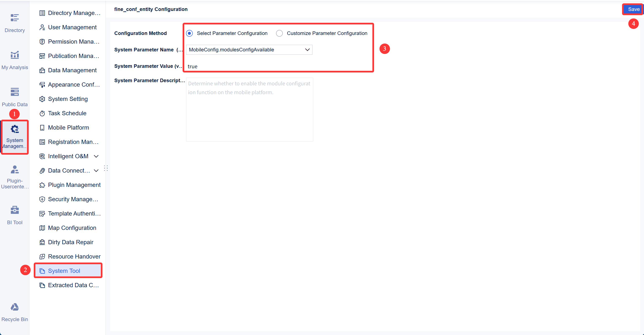Click the Save button
644x335 pixels.
click(x=633, y=9)
